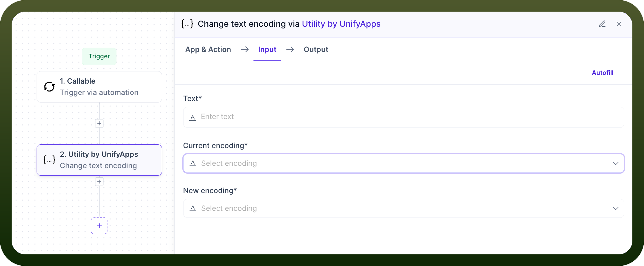Viewport: 644px width, 266px height.
Task: Click the text-type icon in Text field
Action: tap(193, 118)
